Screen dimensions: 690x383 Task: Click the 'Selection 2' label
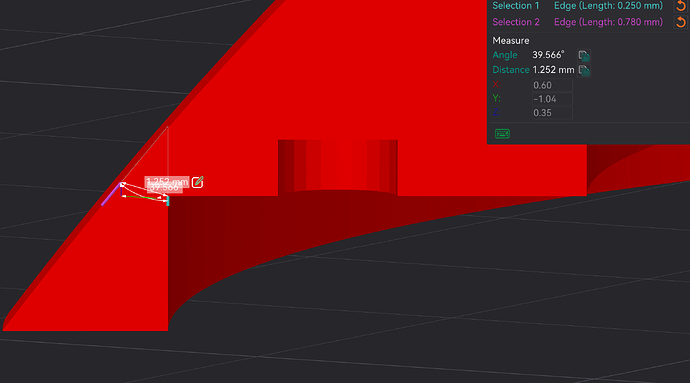[516, 22]
